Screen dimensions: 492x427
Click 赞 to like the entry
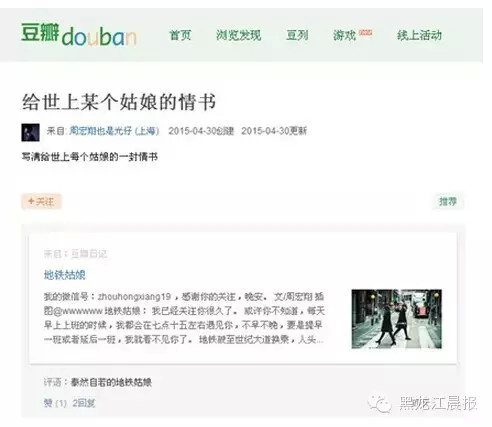pos(48,403)
